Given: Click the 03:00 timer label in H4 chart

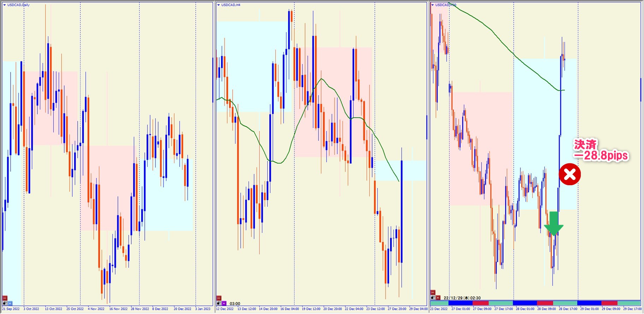Looking at the screenshot, I should pyautogui.click(x=235, y=303).
